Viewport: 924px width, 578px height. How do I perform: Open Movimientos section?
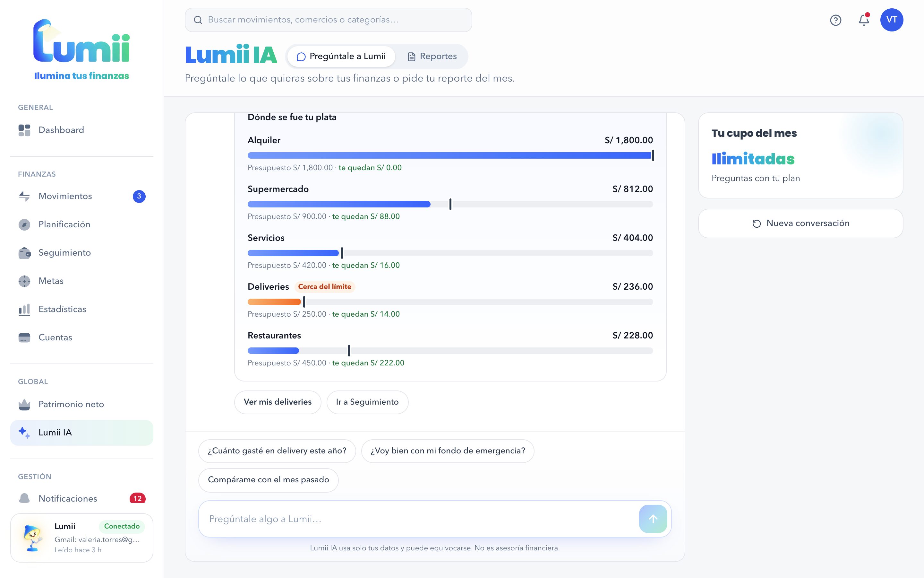coord(82,196)
